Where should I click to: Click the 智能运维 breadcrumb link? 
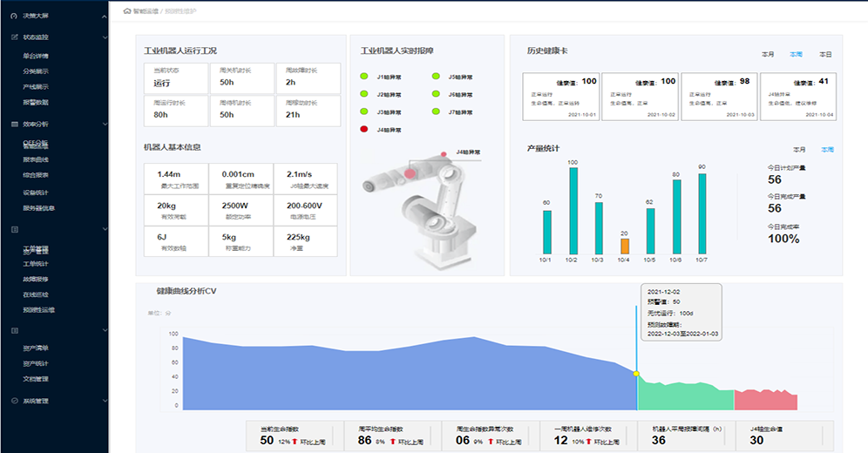click(146, 11)
